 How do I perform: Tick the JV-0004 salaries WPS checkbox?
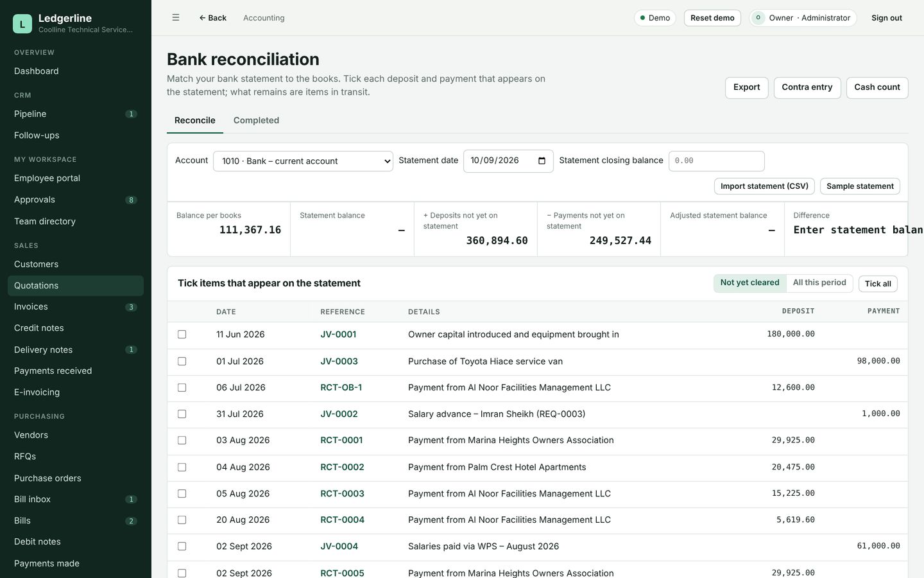coord(182,547)
